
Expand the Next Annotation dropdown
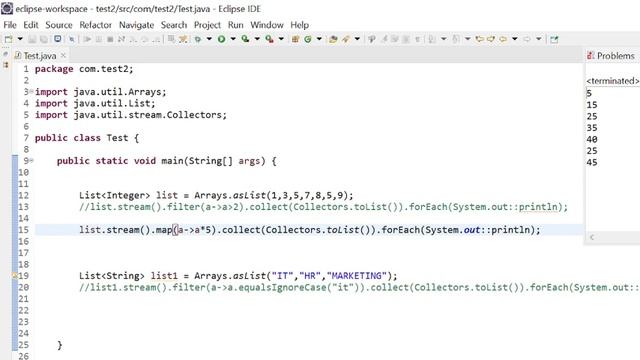click(x=444, y=39)
